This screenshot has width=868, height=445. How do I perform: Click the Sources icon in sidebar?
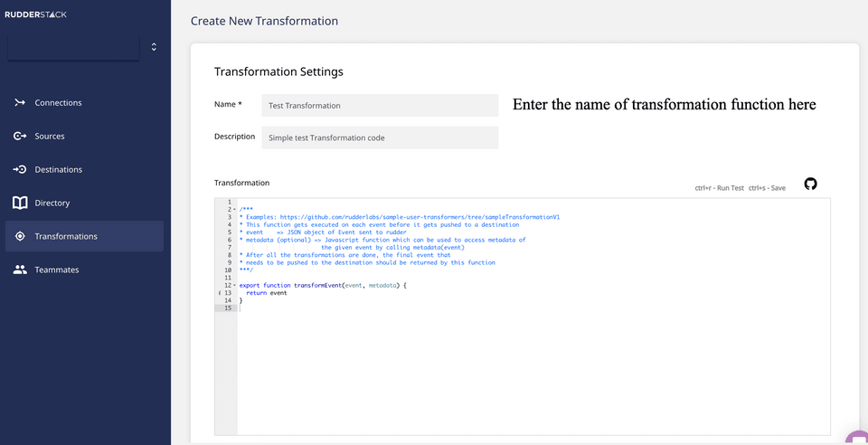click(x=20, y=137)
